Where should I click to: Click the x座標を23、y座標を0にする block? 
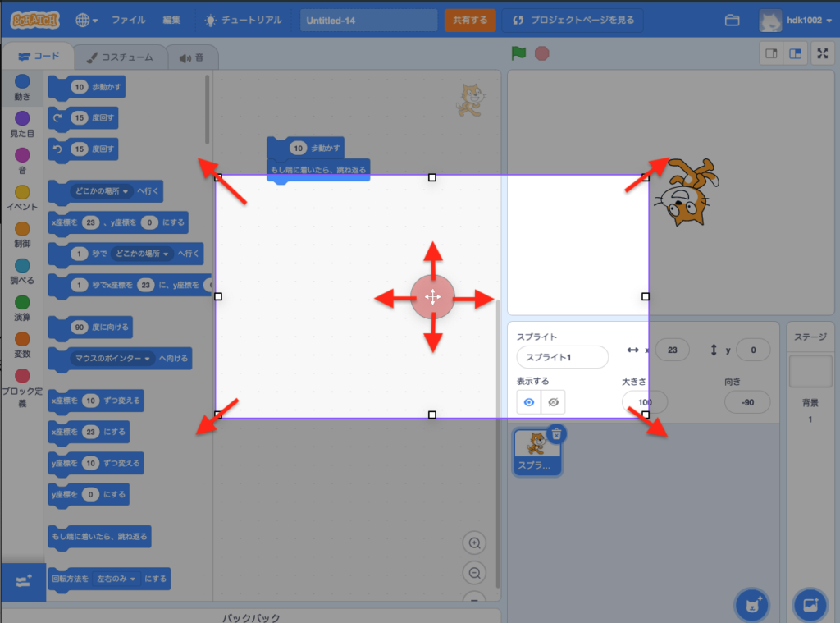(x=118, y=222)
